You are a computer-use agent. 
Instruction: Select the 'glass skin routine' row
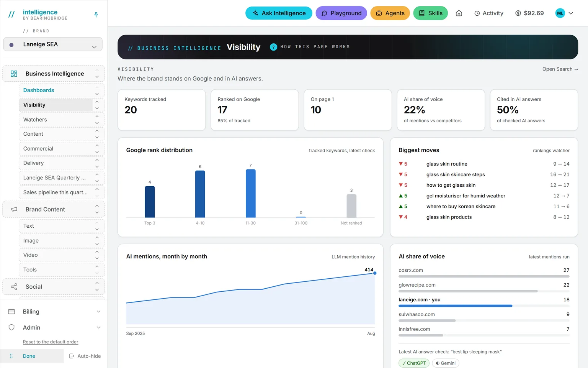click(x=484, y=164)
